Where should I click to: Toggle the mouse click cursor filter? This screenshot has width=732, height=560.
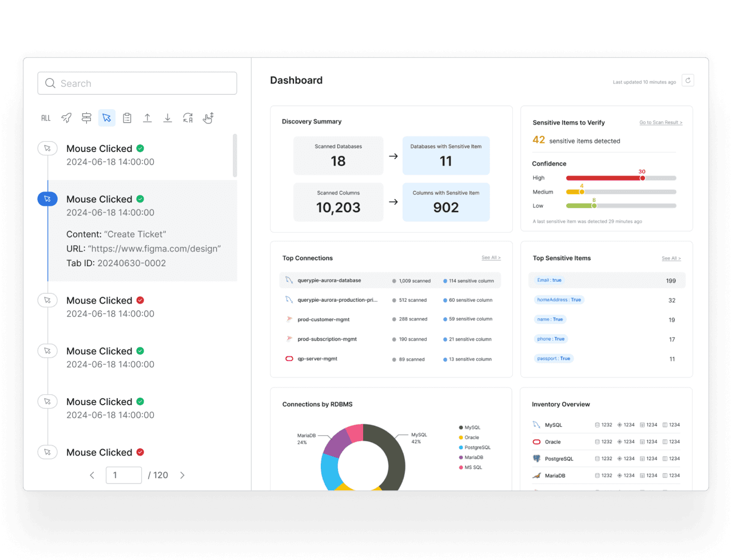point(106,118)
